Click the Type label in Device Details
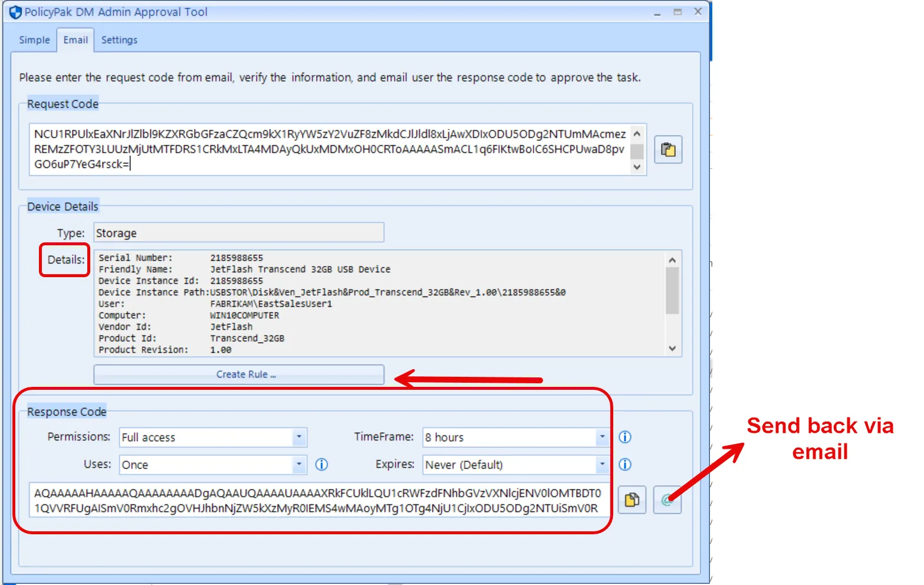Image resolution: width=924 pixels, height=585 pixels. 71,233
